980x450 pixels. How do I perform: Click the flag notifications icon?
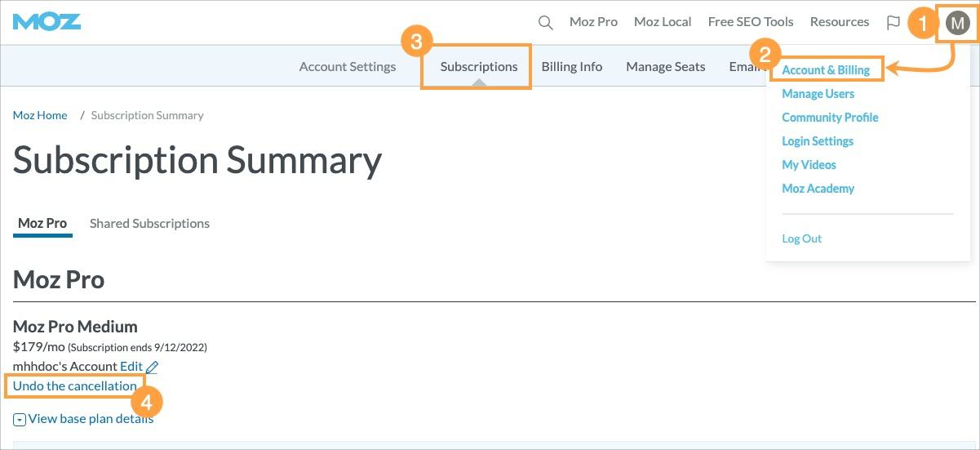pyautogui.click(x=893, y=23)
